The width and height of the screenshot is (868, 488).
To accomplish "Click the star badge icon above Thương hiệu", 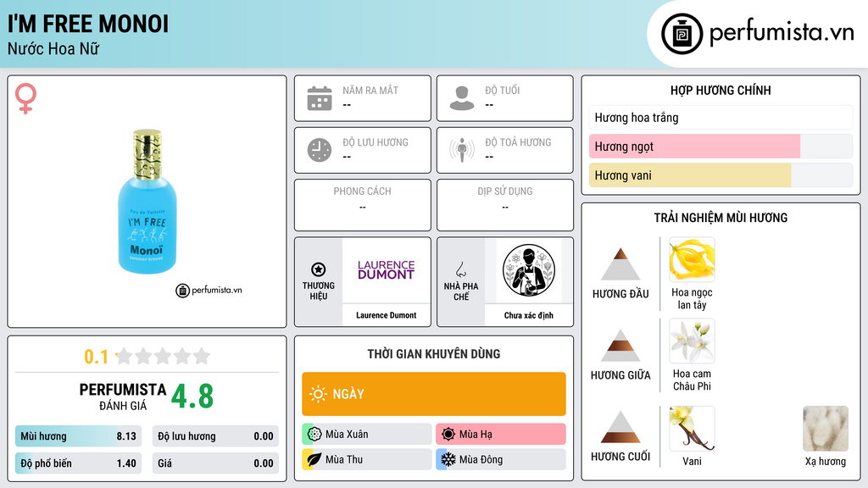I will 319,269.
